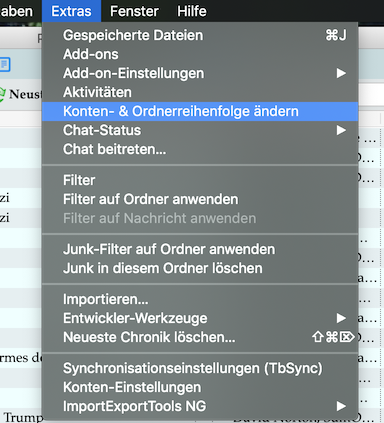
Task: Expand Add-on-Einstellungen submenu arrow
Action: pyautogui.click(x=341, y=73)
